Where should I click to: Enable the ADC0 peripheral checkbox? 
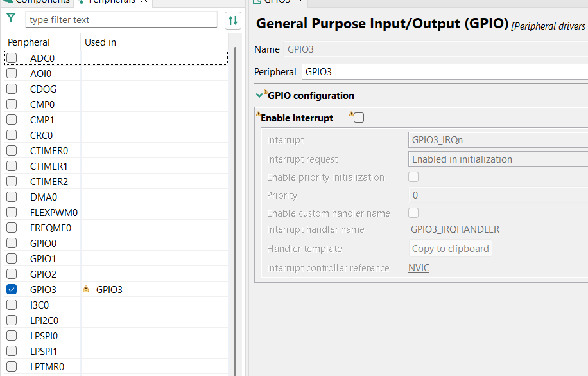click(12, 58)
